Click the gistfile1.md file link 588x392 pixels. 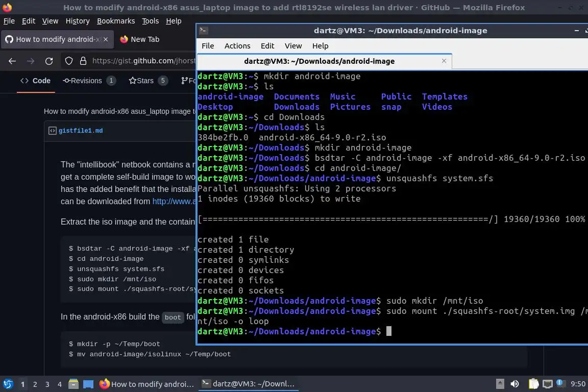click(81, 131)
